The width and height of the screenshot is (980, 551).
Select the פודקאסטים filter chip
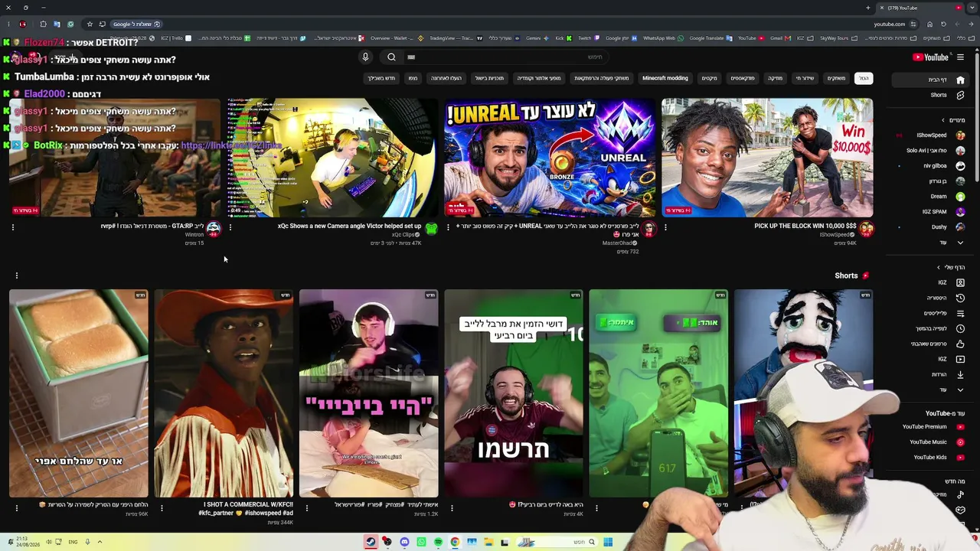(743, 78)
